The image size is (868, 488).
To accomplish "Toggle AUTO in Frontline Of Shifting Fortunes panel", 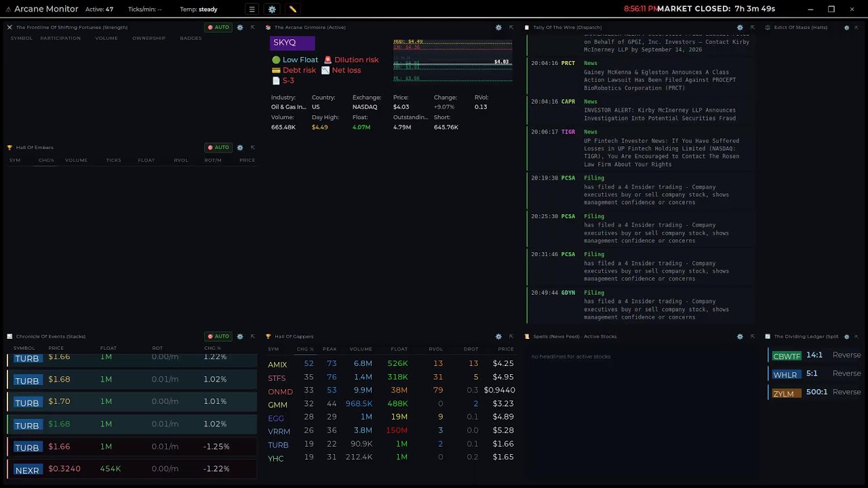I will pyautogui.click(x=218, y=27).
